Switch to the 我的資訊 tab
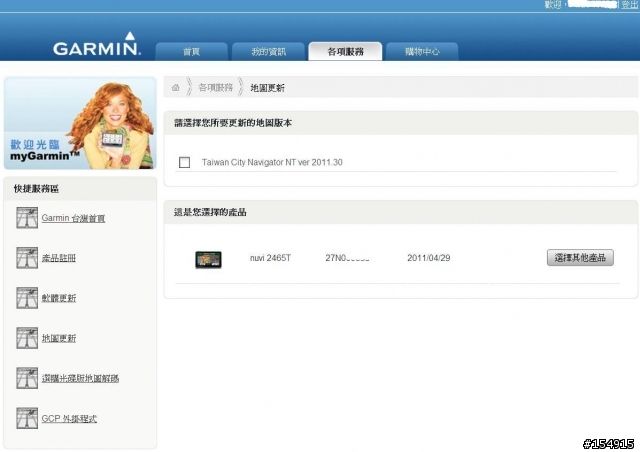Image resolution: width=640 pixels, height=452 pixels. point(268,51)
